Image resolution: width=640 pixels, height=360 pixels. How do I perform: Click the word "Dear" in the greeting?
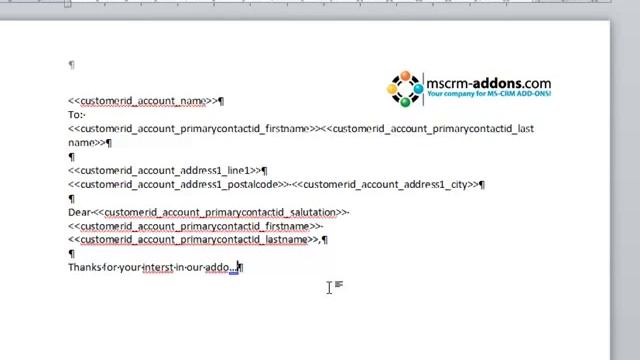79,212
